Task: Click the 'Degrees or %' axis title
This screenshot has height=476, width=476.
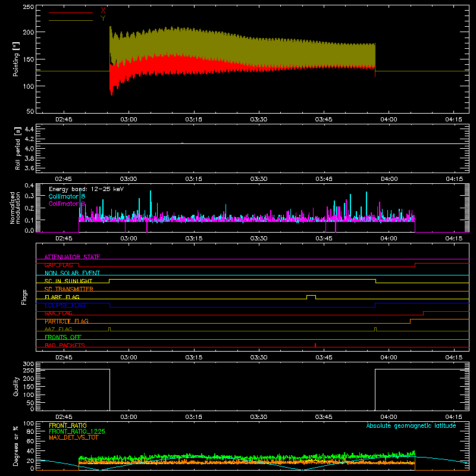Action: pos(16,446)
